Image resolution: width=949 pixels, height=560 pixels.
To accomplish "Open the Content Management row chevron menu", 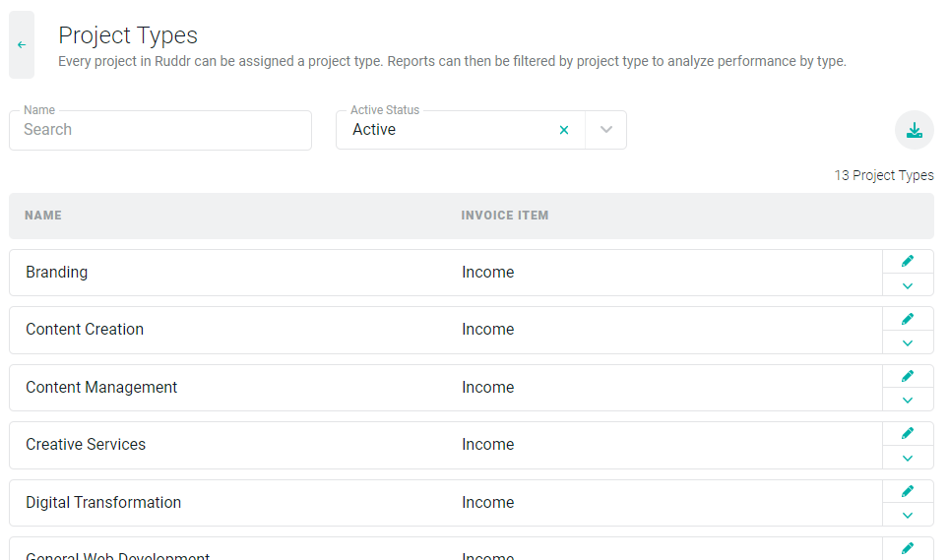I will point(908,400).
